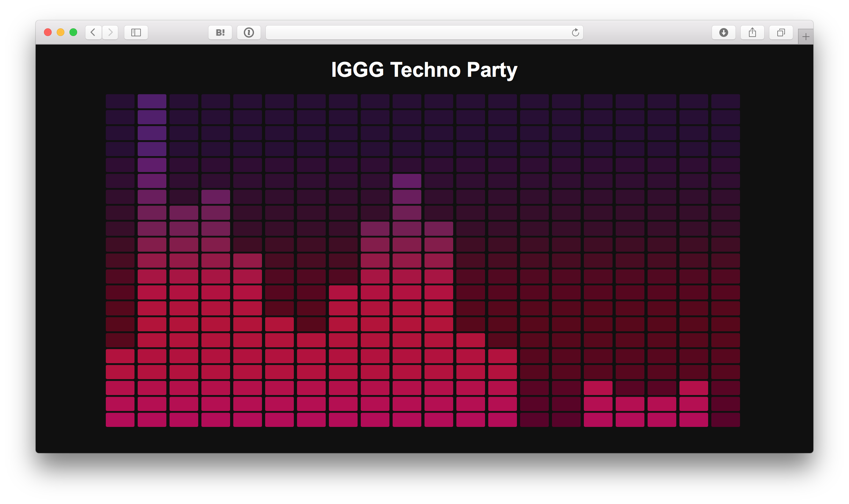Click the bottom-left magenta equalizer cell

pos(120,420)
